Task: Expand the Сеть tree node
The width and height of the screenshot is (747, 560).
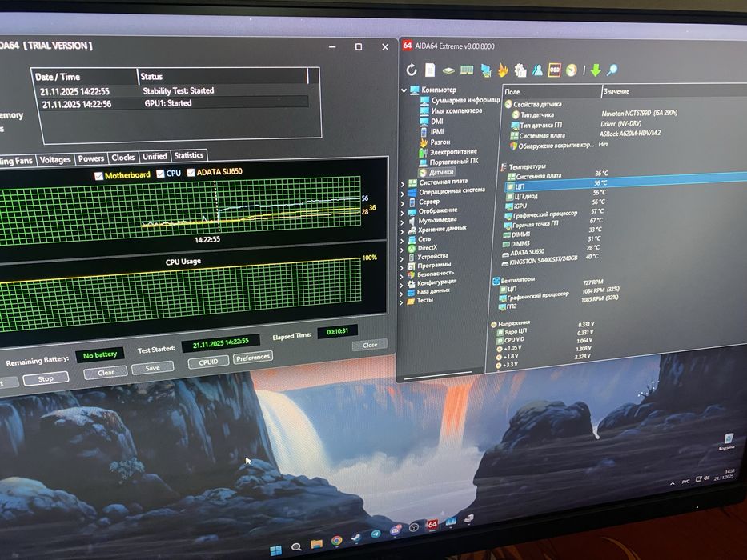Action: click(x=402, y=241)
